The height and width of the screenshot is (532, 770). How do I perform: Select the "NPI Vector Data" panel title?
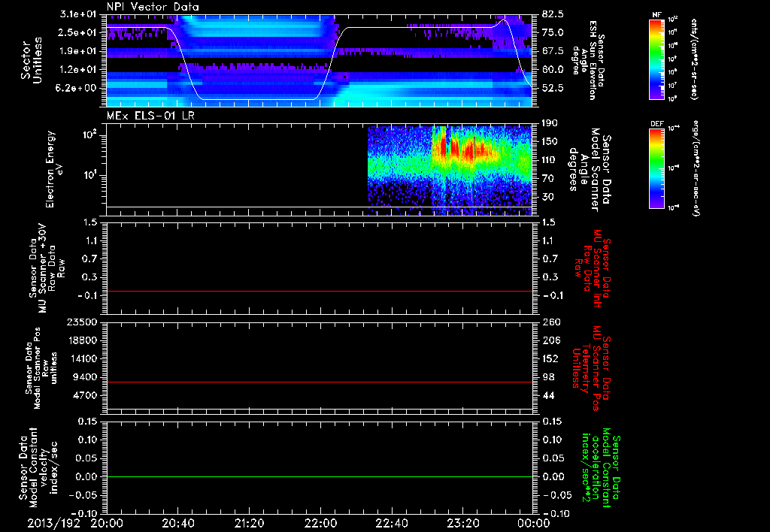pos(153,7)
